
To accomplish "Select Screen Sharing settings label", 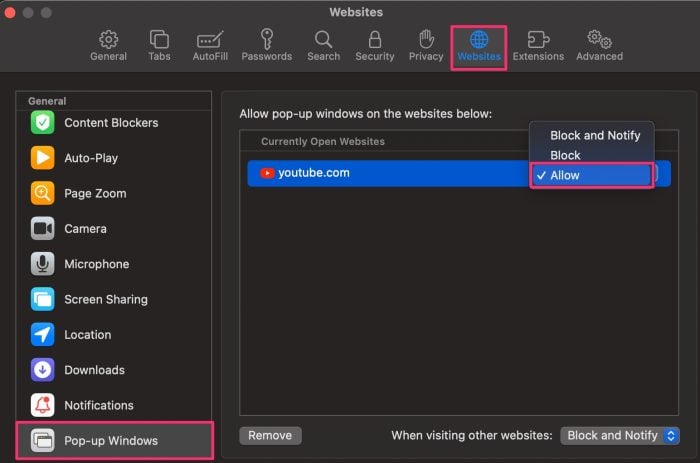I will (x=106, y=299).
